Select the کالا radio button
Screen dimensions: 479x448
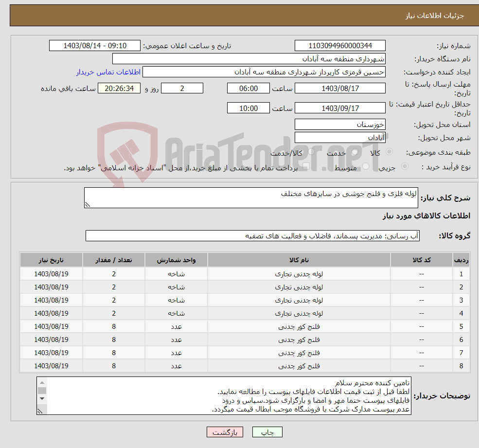tap(389, 152)
